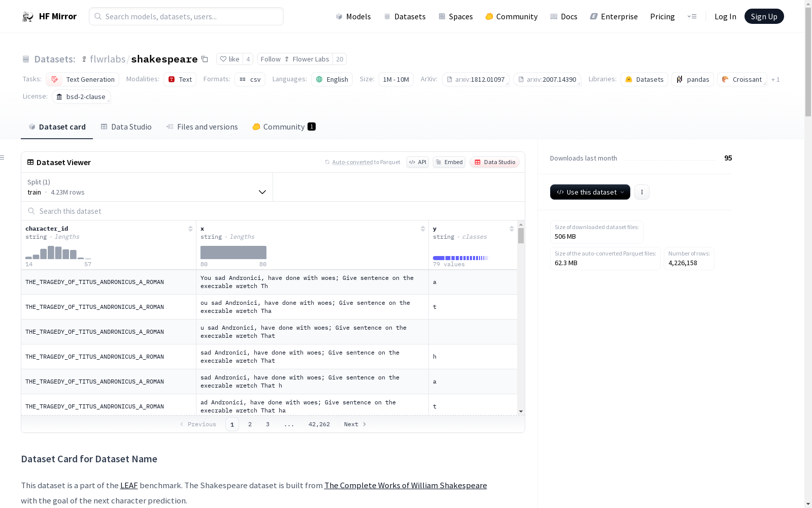Follow Flower Labs button
The width and height of the screenshot is (812, 508).
click(x=295, y=59)
